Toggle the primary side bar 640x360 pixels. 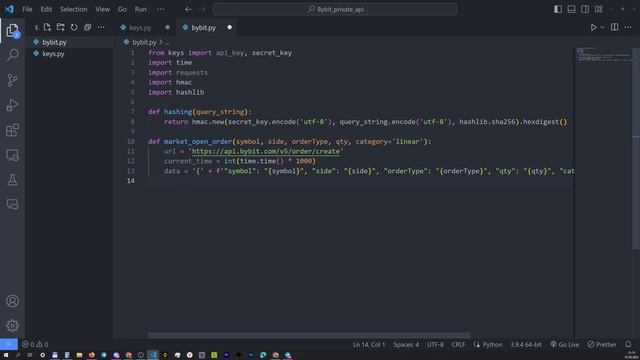pos(558,9)
